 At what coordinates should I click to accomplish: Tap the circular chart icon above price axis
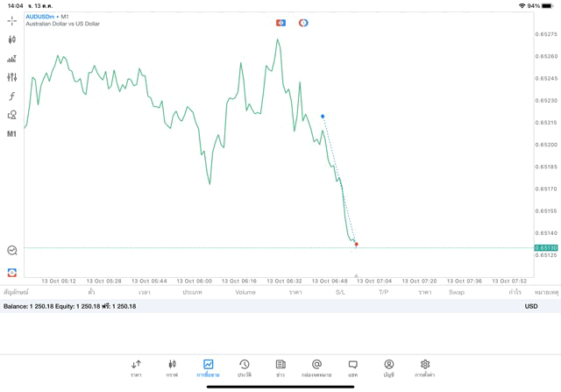click(x=11, y=251)
